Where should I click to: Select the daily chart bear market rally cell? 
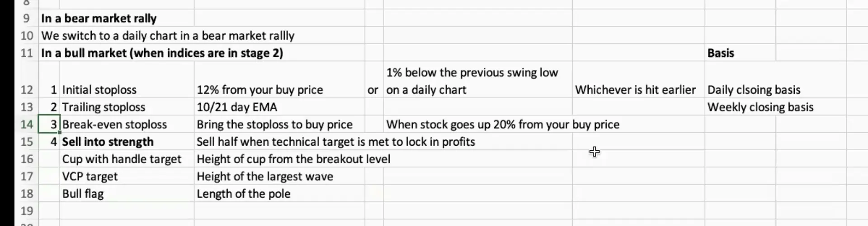tap(168, 36)
